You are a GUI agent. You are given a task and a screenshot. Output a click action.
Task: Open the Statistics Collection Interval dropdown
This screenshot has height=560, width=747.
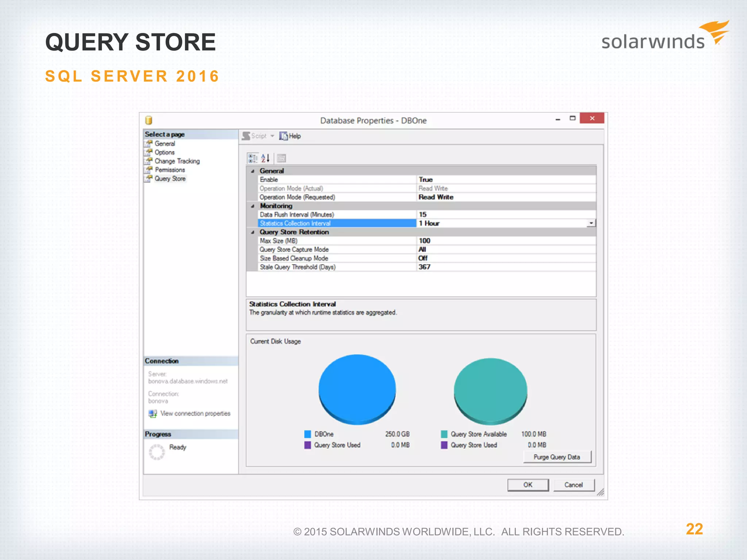pos(591,223)
